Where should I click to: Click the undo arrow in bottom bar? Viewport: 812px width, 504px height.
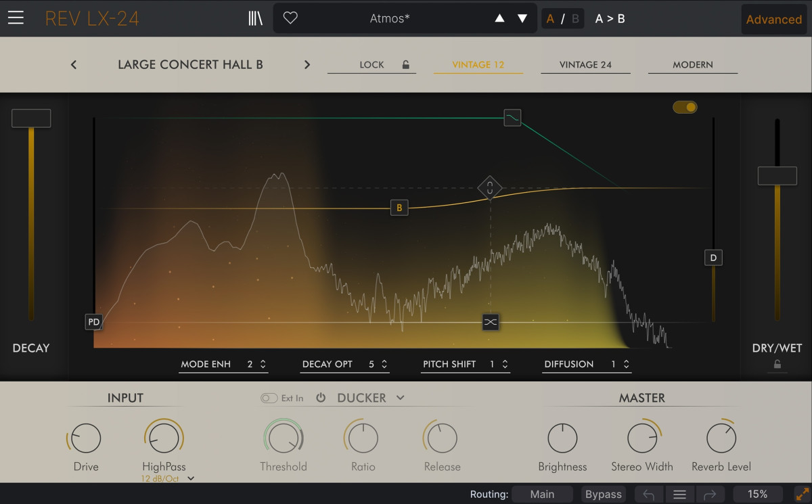[648, 495]
